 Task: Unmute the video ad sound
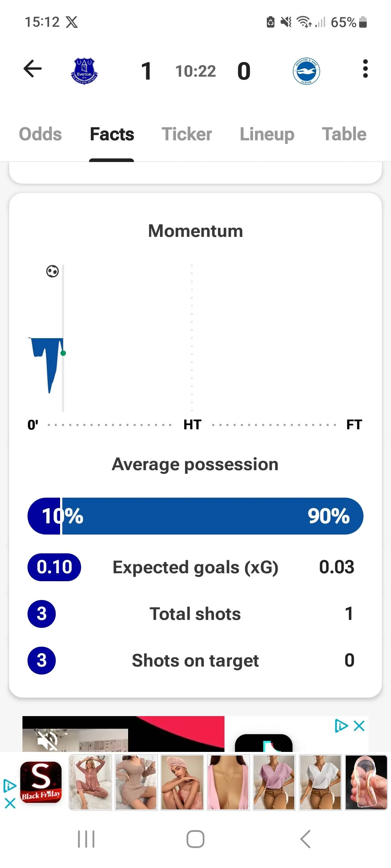pos(47,740)
